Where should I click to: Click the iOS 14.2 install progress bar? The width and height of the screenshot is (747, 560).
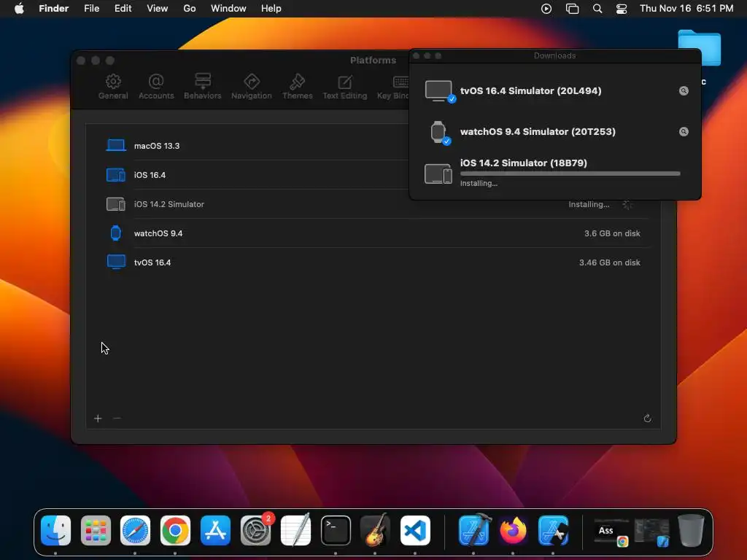[570, 174]
